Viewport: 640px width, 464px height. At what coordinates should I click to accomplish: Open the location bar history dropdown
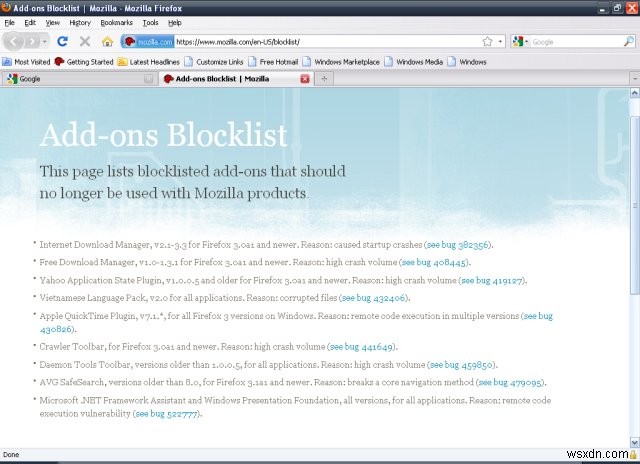(x=500, y=42)
